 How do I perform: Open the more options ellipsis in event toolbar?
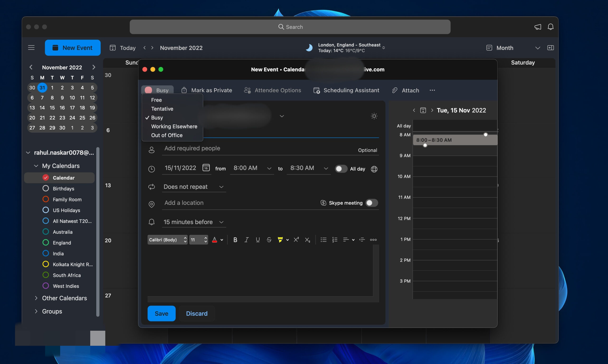[432, 90]
